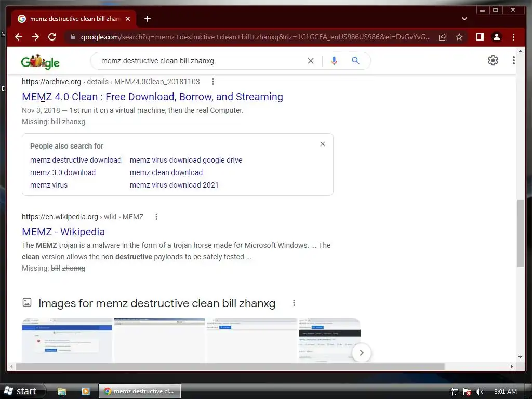Open Chrome's three-dot menu
532x399 pixels.
[x=513, y=37]
